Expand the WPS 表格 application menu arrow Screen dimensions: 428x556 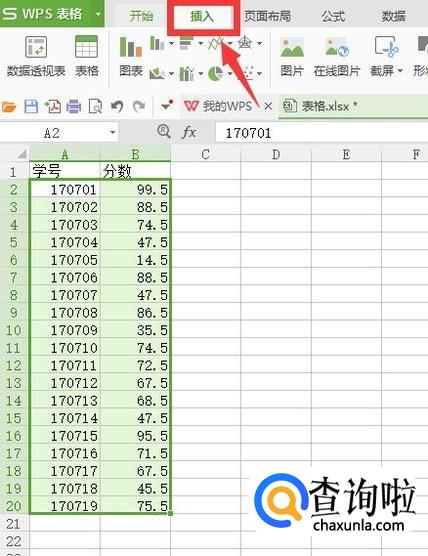pos(98,14)
